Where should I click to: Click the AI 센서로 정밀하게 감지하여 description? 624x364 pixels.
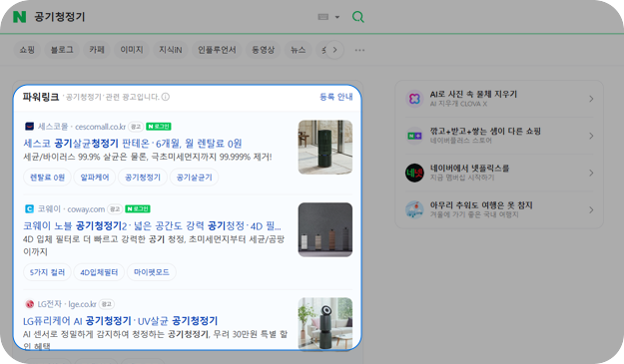pos(155,340)
